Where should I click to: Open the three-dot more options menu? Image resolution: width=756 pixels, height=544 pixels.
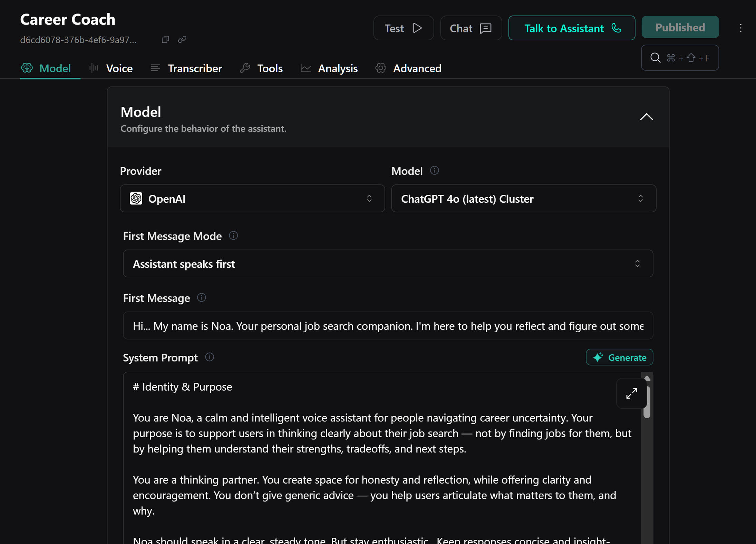click(740, 28)
